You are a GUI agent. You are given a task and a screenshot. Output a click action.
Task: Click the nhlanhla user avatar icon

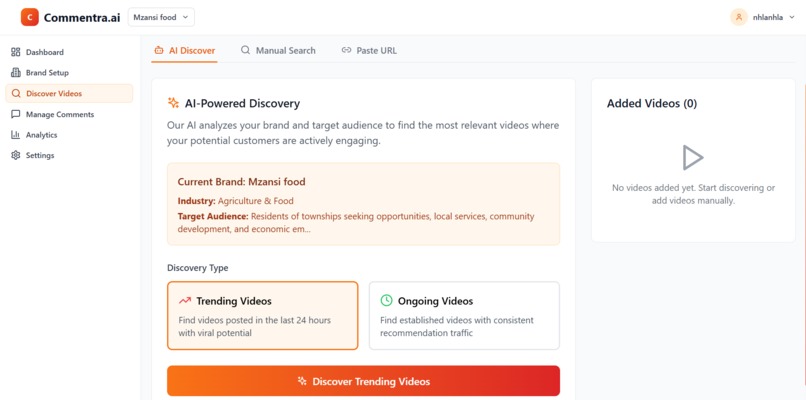pyautogui.click(x=739, y=17)
